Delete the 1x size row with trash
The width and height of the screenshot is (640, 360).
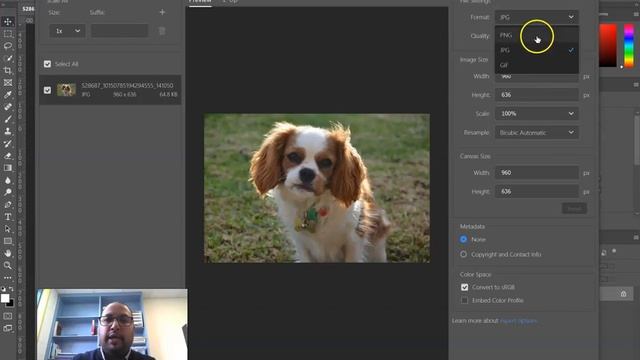coord(162,31)
